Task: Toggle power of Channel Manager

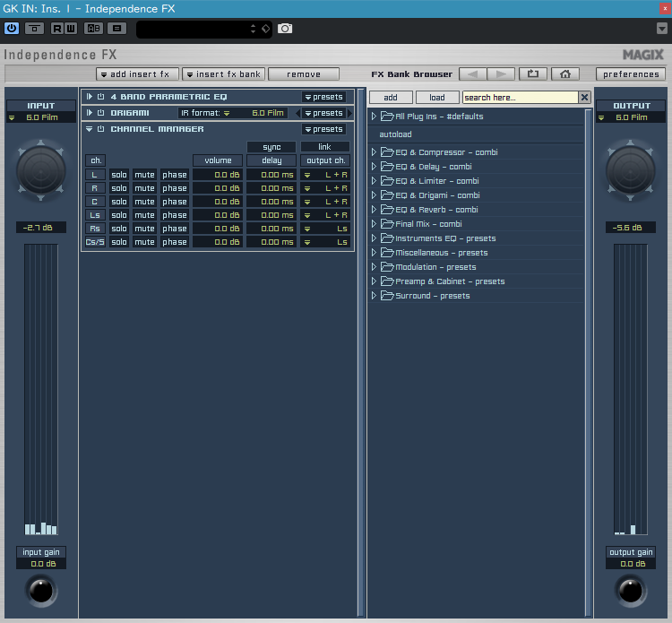Action: tap(100, 129)
